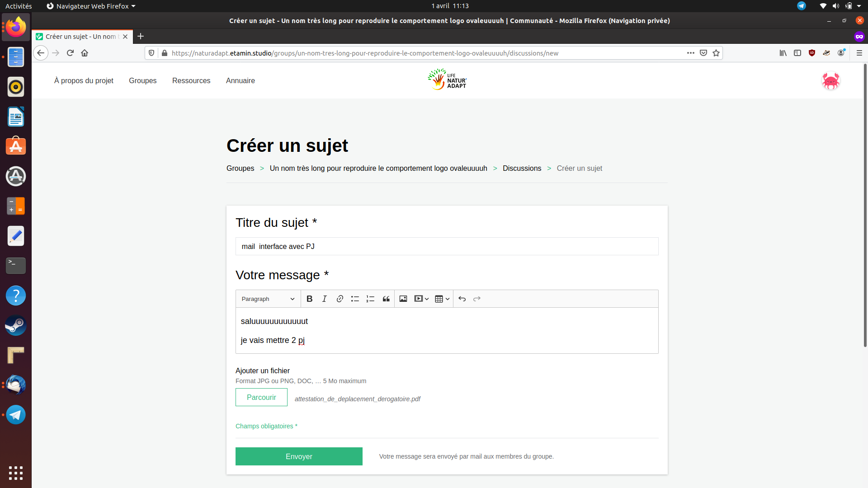Bookmark this page with the star icon
The height and width of the screenshot is (488, 868).
point(716,53)
